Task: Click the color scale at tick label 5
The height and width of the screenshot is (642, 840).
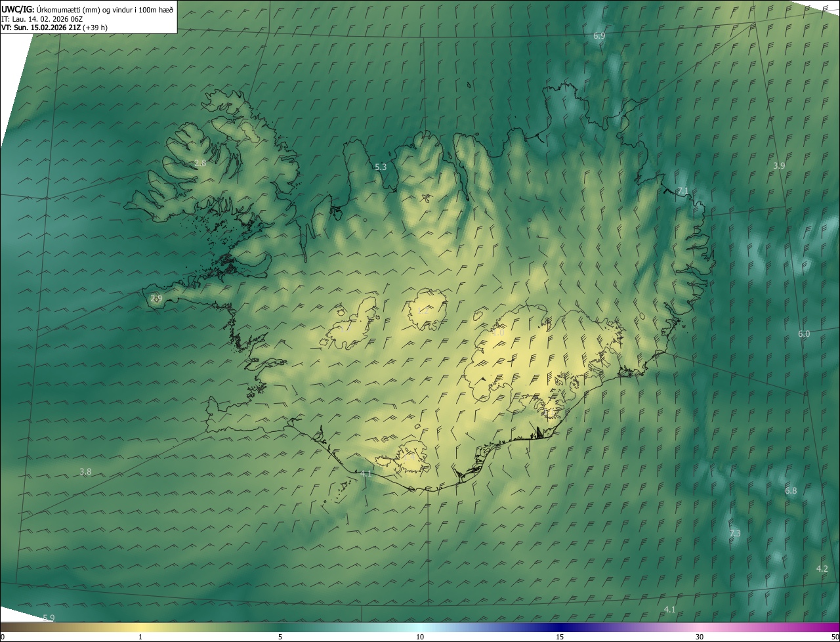Action: coord(280,637)
